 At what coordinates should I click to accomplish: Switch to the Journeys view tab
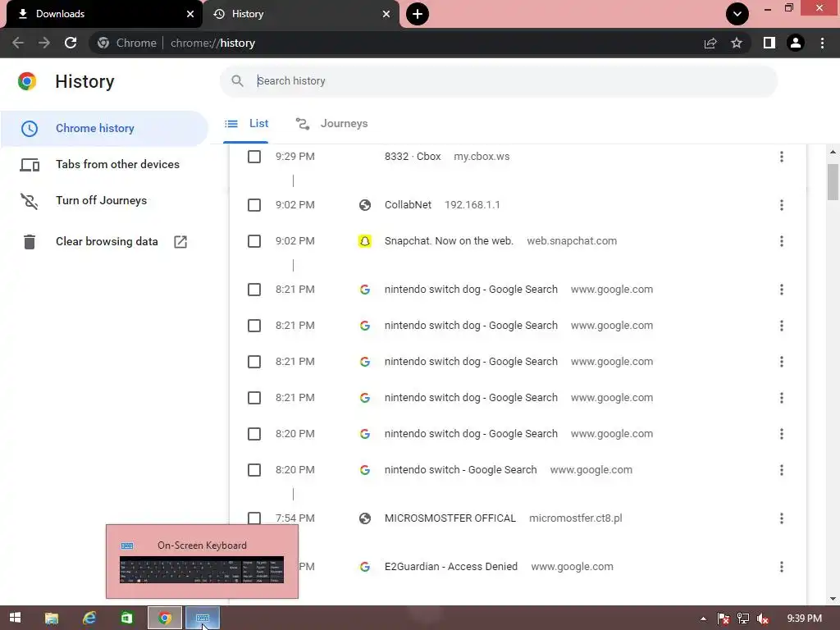(331, 124)
